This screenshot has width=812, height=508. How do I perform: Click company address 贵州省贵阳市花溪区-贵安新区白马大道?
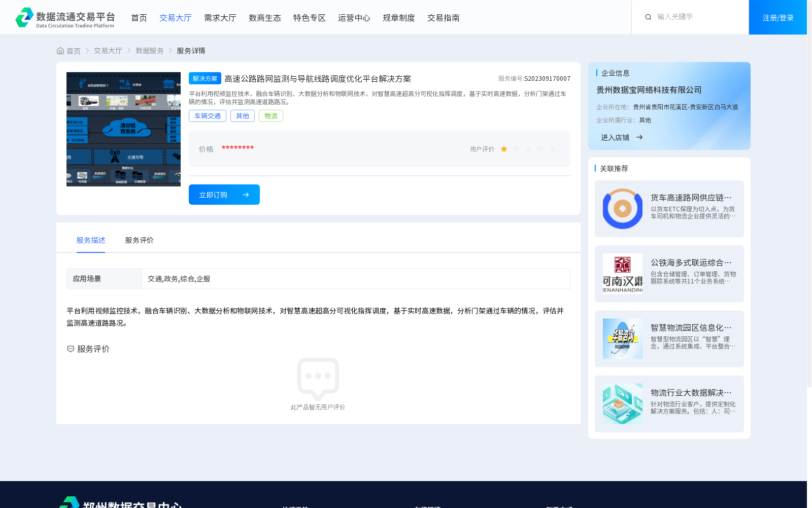[686, 107]
